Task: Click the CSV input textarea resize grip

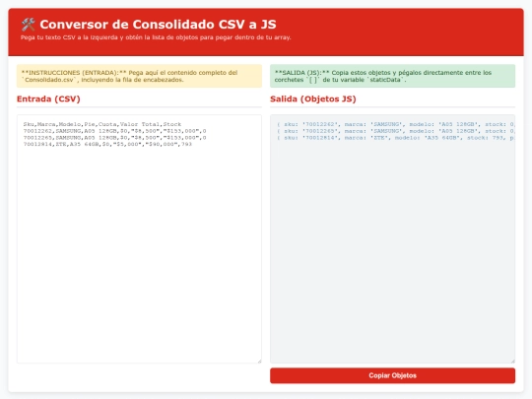Action: 259,362
